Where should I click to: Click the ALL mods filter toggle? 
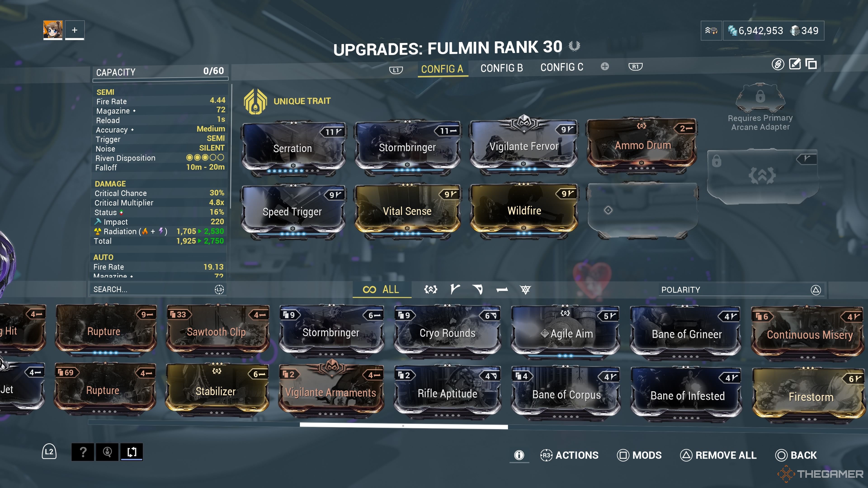click(x=382, y=290)
